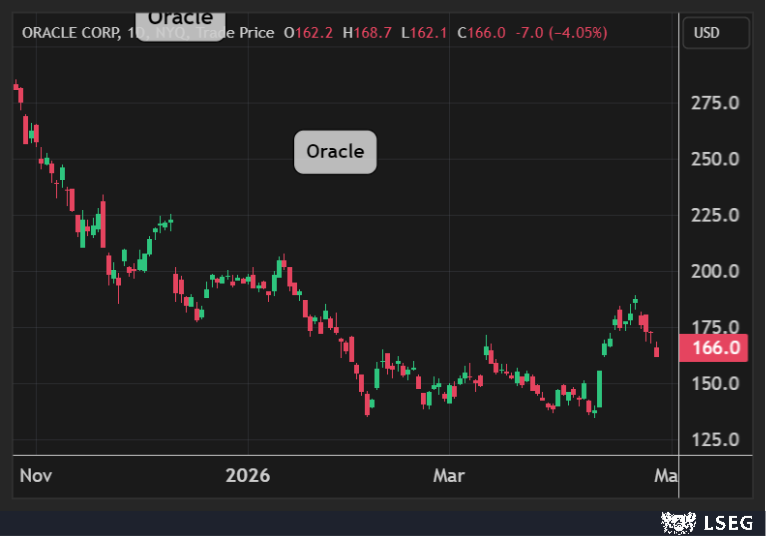
Task: Click the red 166.0 current price tag
Action: point(714,348)
